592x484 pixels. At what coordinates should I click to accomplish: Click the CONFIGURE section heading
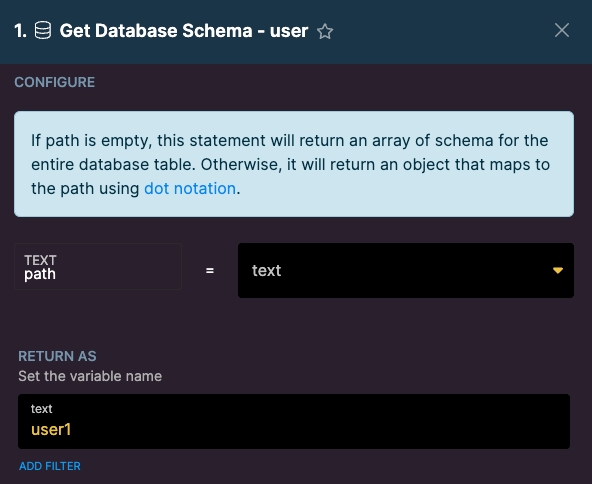(x=55, y=82)
